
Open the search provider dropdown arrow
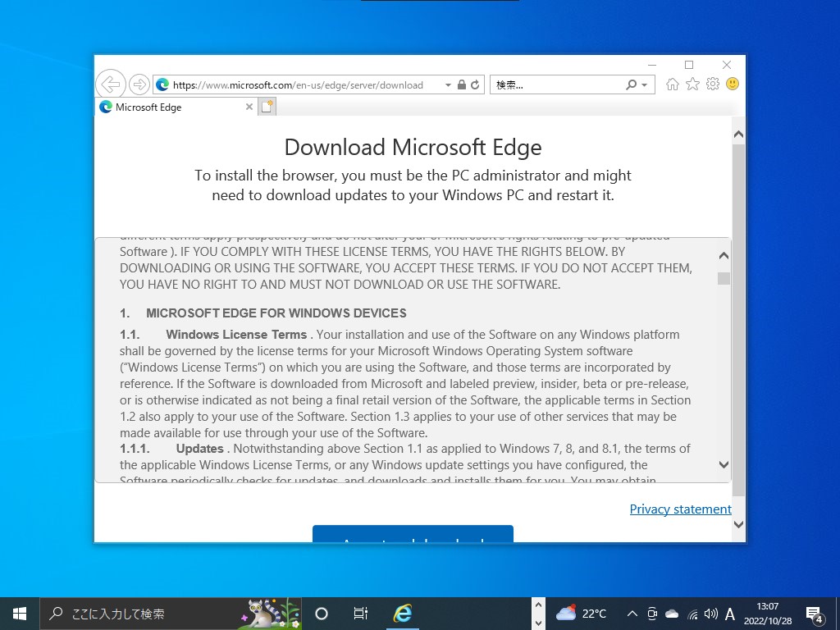tap(646, 84)
